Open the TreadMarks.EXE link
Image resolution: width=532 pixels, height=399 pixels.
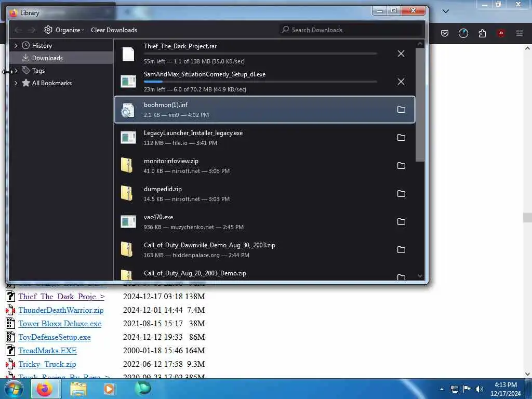(47, 351)
